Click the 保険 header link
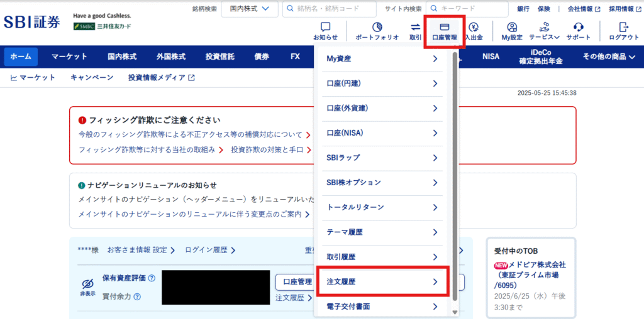 (543, 9)
